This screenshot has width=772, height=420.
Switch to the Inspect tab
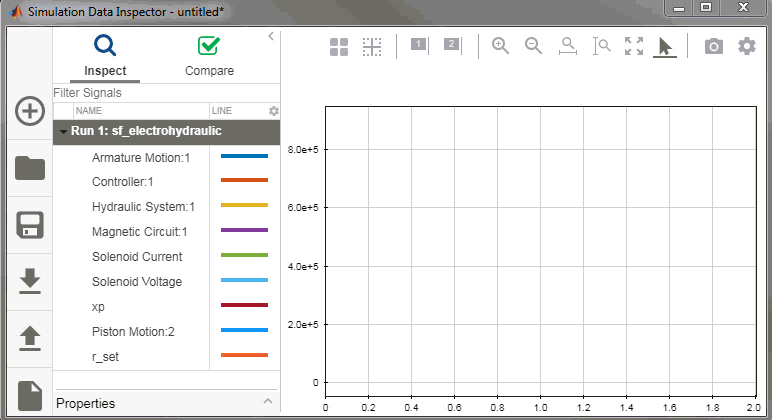pos(105,56)
